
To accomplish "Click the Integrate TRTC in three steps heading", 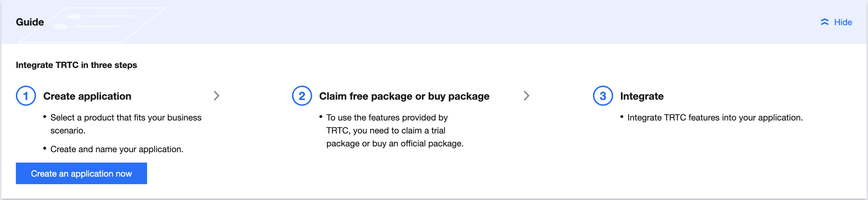I will (x=76, y=65).
